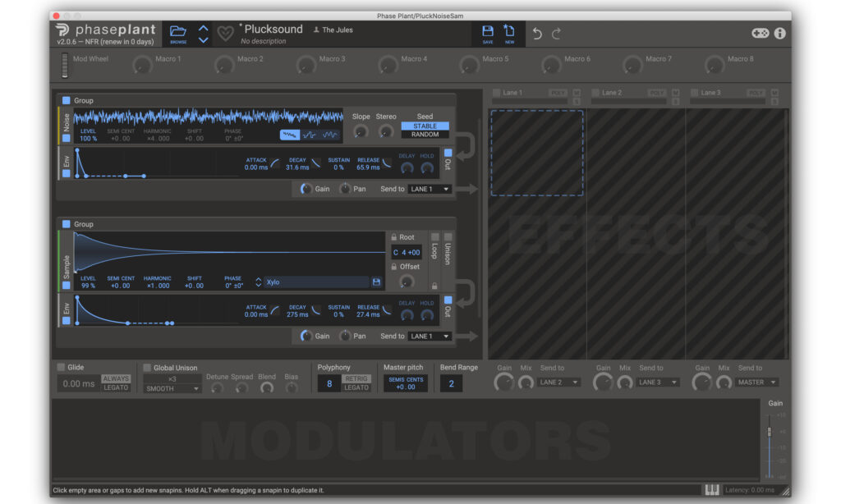The image size is (841, 504).
Task: Open the gamepad-shaped settings icon
Action: pyautogui.click(x=760, y=33)
